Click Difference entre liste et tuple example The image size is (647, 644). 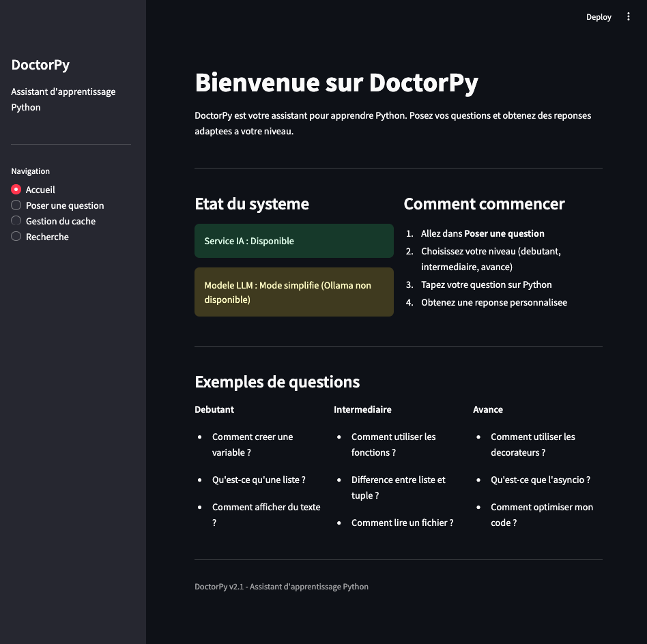point(398,488)
